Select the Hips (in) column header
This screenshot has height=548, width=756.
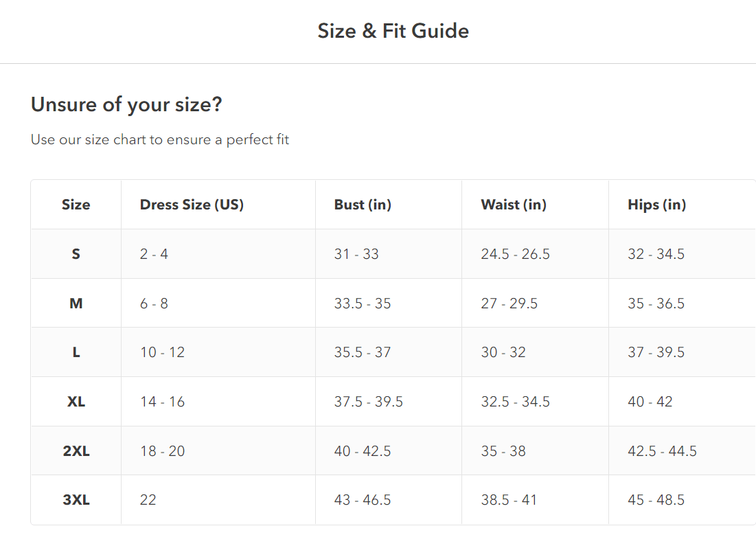pos(656,205)
